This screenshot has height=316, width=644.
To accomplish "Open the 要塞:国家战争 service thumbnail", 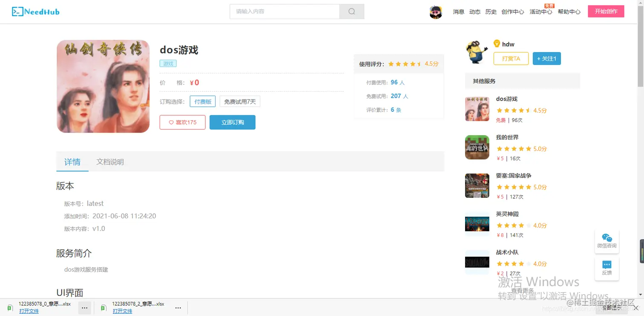I will pos(477,186).
